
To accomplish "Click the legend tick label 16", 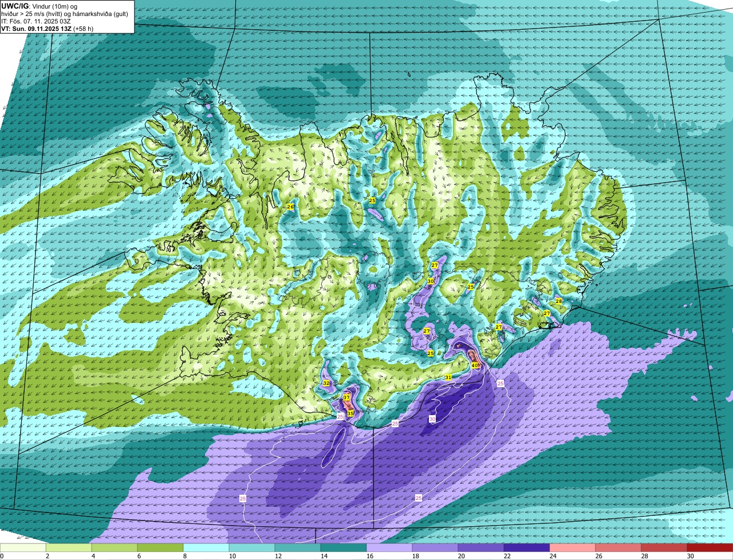I will [x=369, y=556].
